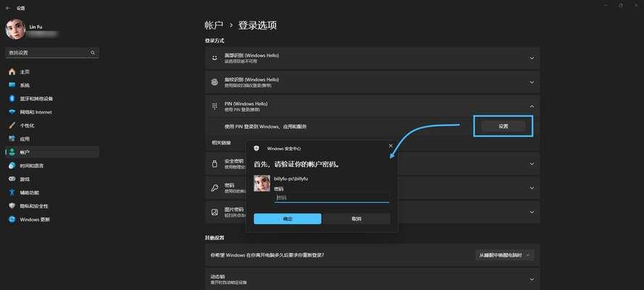Viewport: 644px width, 290px height.
Task: Expand the fingerprint recognition (Windows Hello) row
Action: 532,82
